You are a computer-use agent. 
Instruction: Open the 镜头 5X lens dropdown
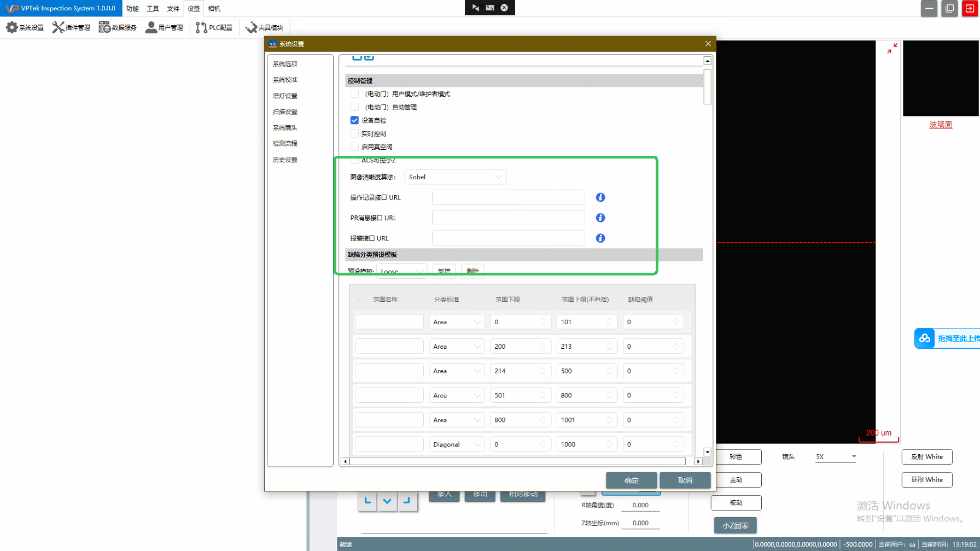coord(835,457)
